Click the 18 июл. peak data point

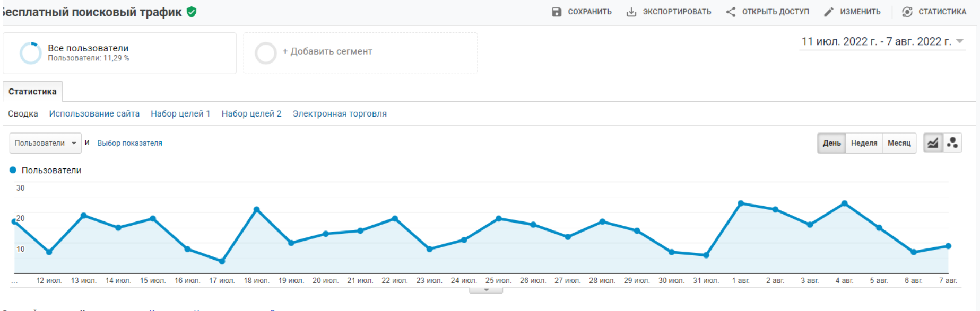click(257, 209)
